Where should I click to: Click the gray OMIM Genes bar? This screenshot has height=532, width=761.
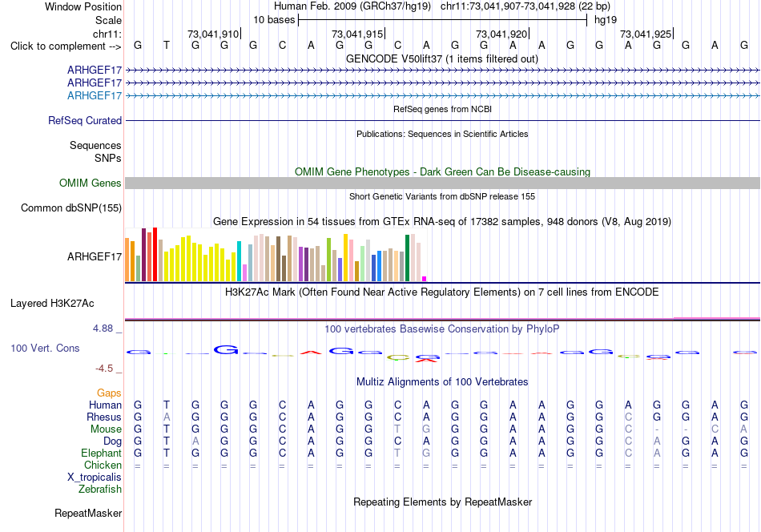pos(442,183)
